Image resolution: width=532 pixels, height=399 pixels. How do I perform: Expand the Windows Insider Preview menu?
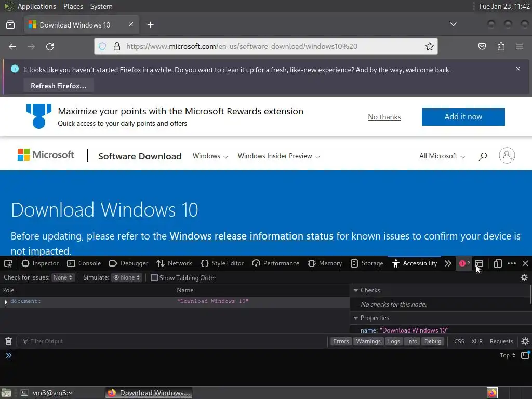point(278,156)
